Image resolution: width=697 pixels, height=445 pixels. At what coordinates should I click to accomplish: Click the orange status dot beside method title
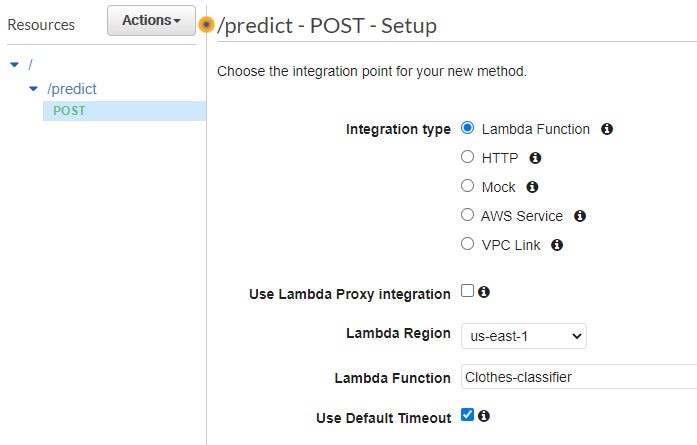coord(207,25)
